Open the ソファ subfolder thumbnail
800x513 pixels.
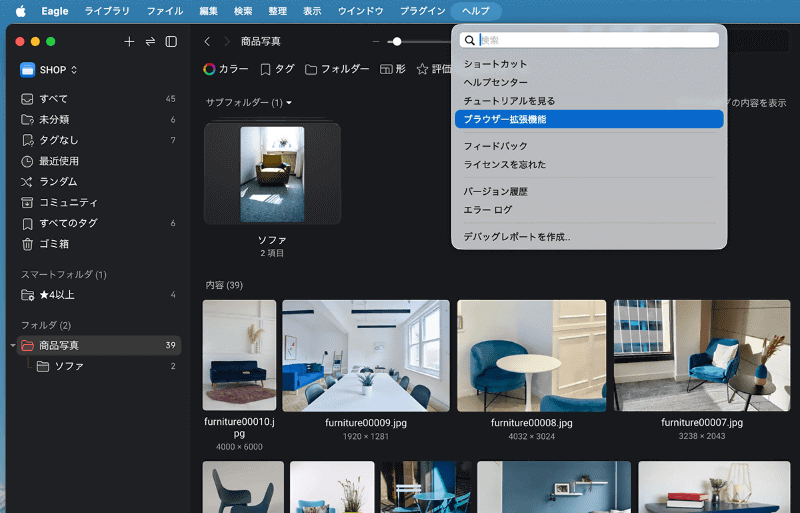pos(272,173)
